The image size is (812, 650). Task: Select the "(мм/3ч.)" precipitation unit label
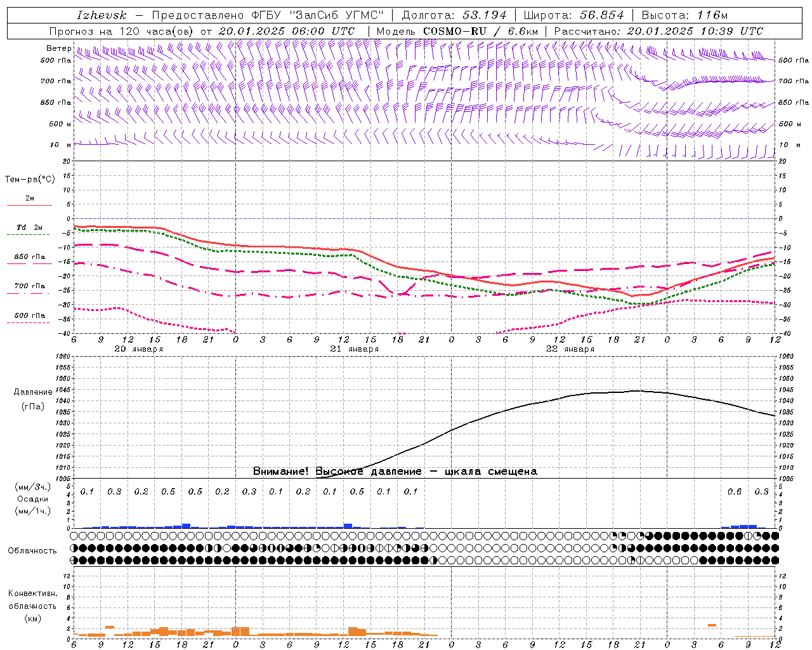pyautogui.click(x=33, y=487)
